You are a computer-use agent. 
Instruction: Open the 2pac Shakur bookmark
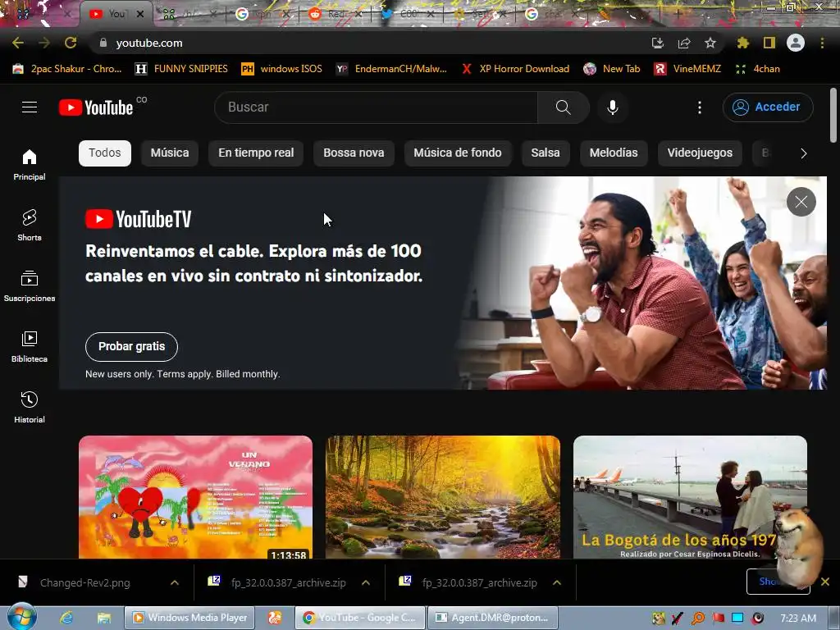click(67, 69)
